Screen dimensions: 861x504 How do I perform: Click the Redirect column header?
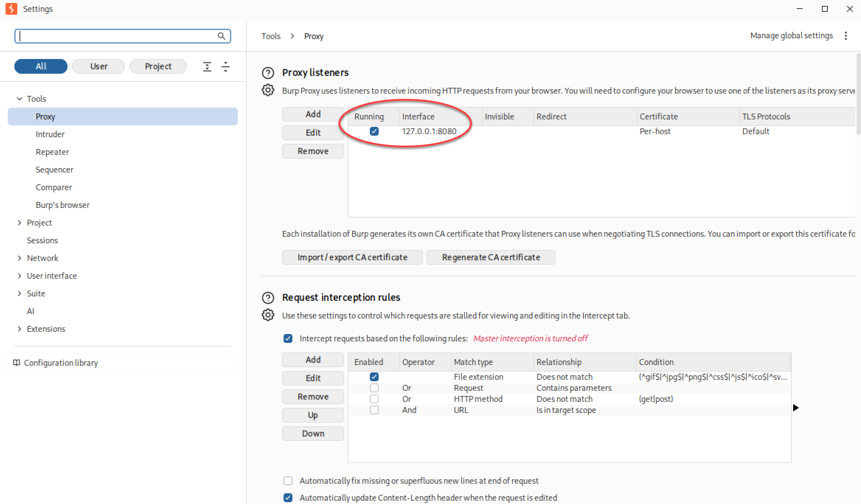coord(585,117)
